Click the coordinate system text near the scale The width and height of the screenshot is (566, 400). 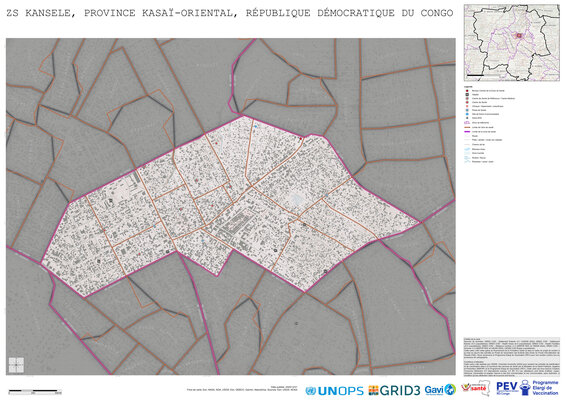[x=242, y=389]
